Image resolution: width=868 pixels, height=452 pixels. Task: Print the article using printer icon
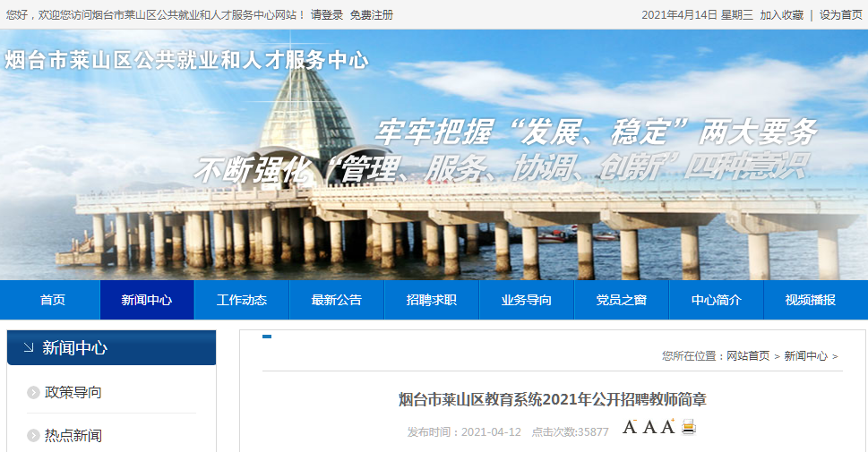(689, 427)
